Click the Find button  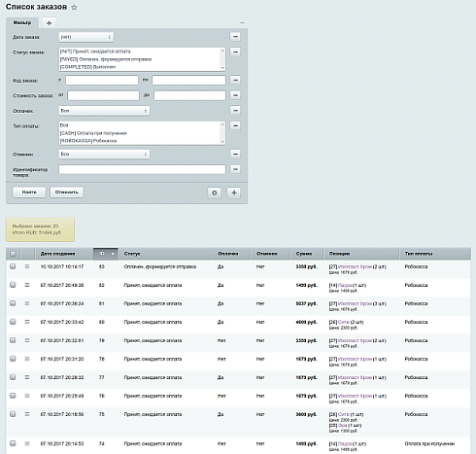pyautogui.click(x=29, y=192)
